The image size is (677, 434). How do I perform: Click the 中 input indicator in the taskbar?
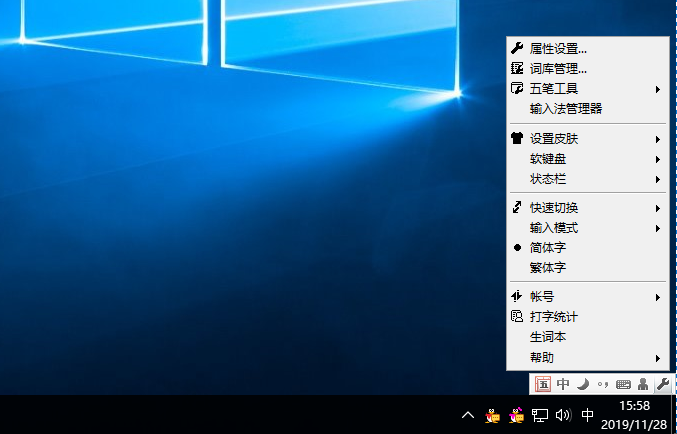click(x=587, y=415)
